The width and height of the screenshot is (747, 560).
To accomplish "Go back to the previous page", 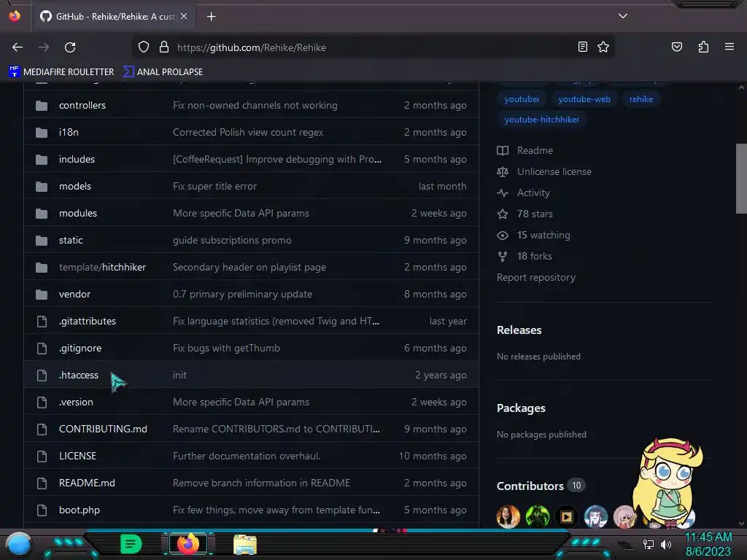I will pos(18,47).
